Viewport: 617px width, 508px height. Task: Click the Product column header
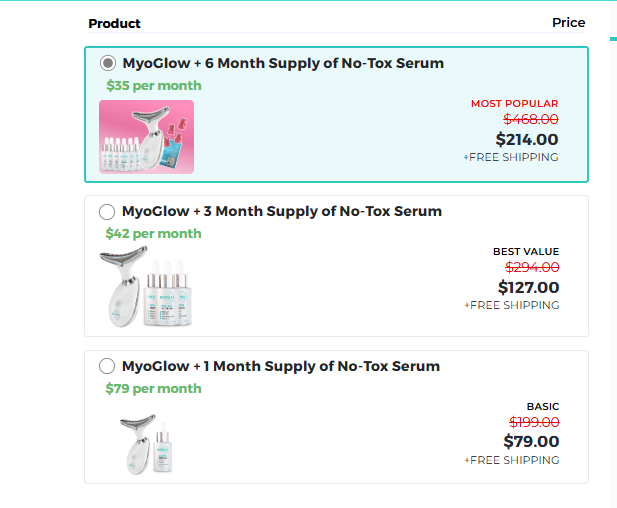click(x=114, y=23)
